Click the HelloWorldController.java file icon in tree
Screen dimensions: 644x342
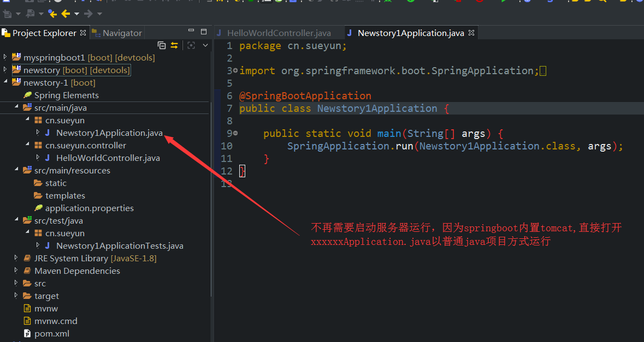coord(48,158)
